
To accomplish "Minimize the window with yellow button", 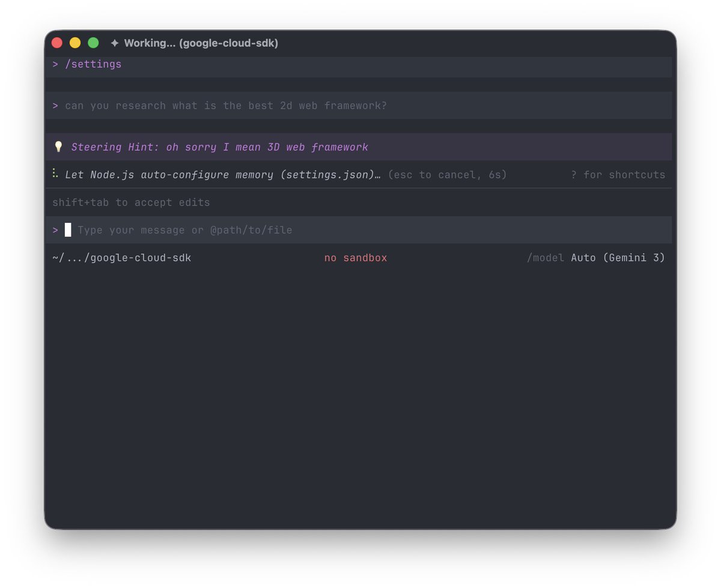I will point(75,43).
